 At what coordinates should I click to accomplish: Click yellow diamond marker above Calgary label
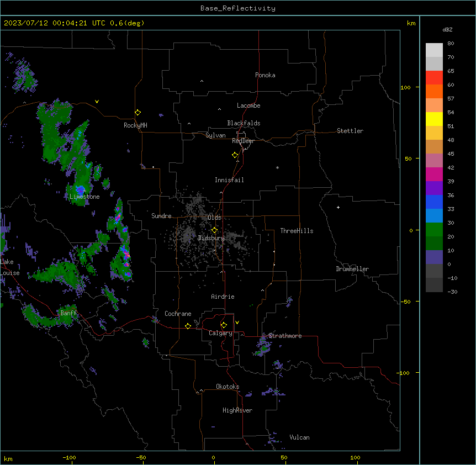pyautogui.click(x=224, y=325)
